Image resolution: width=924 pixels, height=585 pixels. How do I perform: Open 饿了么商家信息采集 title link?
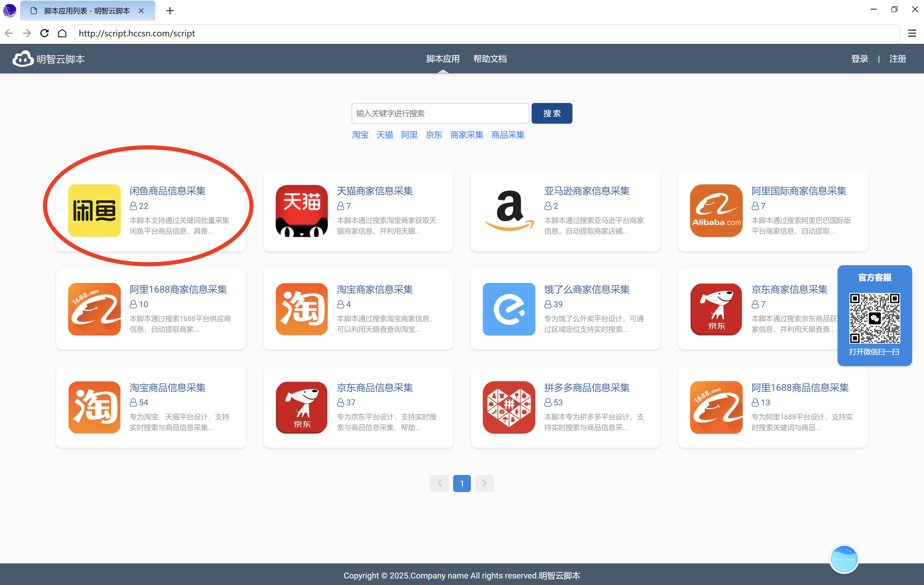tap(587, 289)
